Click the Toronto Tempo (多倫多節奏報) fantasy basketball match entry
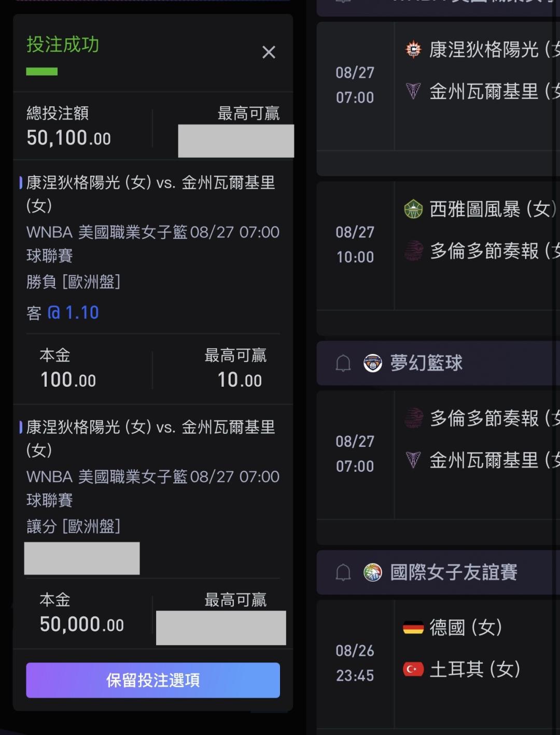The width and height of the screenshot is (560, 735). click(x=438, y=455)
